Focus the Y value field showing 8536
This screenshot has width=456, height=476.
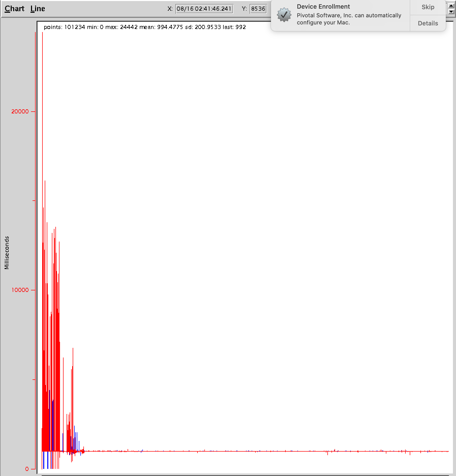[258, 9]
